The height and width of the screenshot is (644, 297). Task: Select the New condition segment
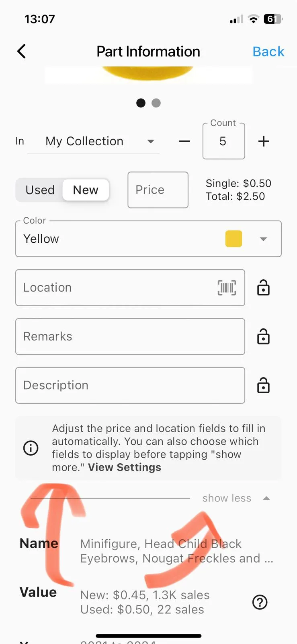point(86,190)
